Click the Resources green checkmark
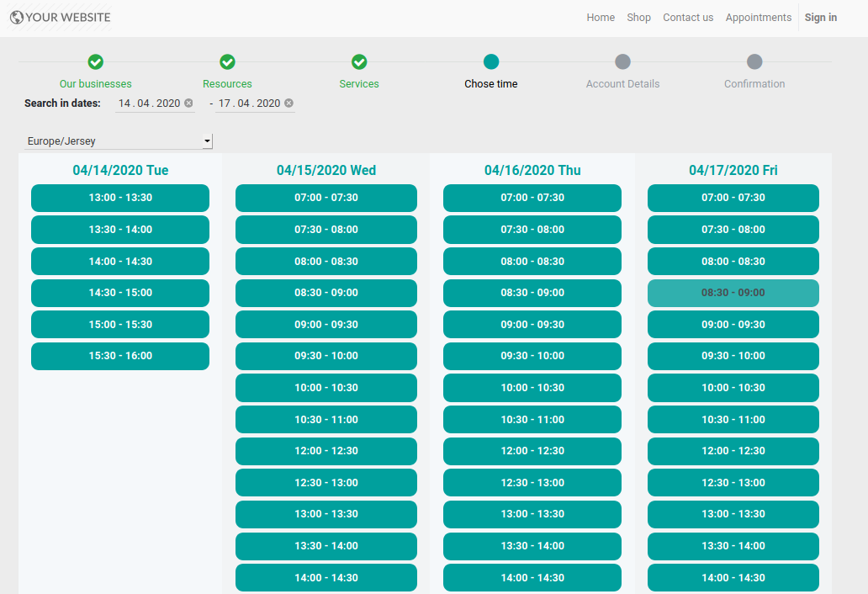 click(x=228, y=62)
